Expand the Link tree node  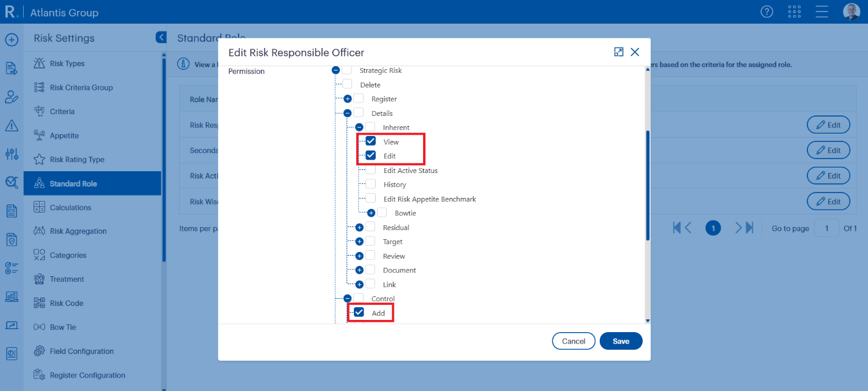coord(359,284)
